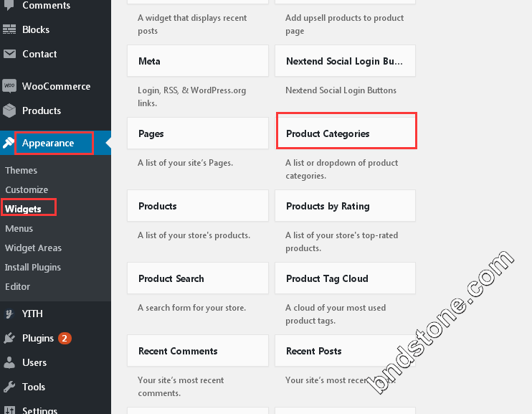This screenshot has height=414, width=532.
Task: Expand the Recent Comments widget
Action: 198,350
